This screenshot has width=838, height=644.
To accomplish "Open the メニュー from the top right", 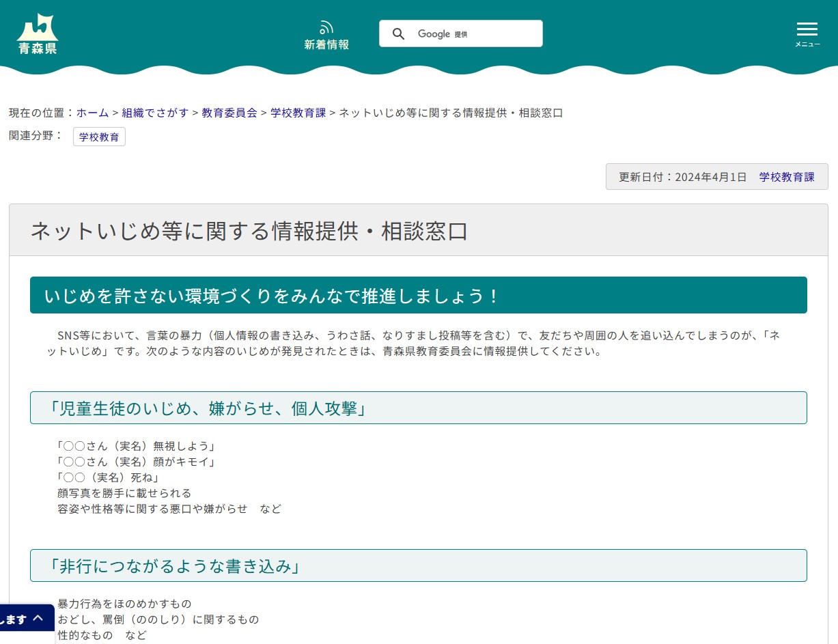I will pos(807,33).
